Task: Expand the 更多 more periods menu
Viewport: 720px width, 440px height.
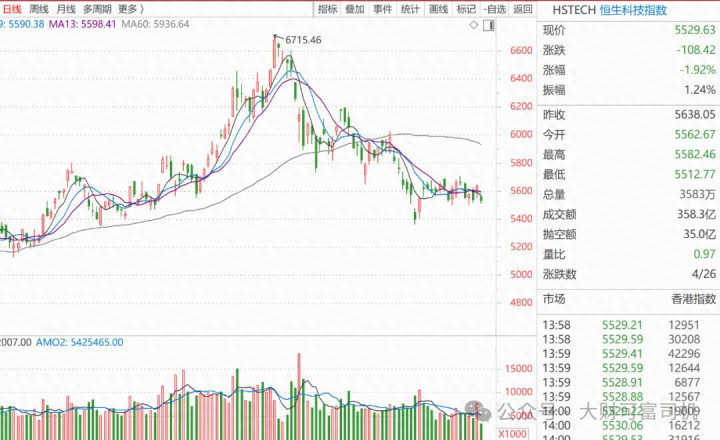Action: [x=131, y=9]
